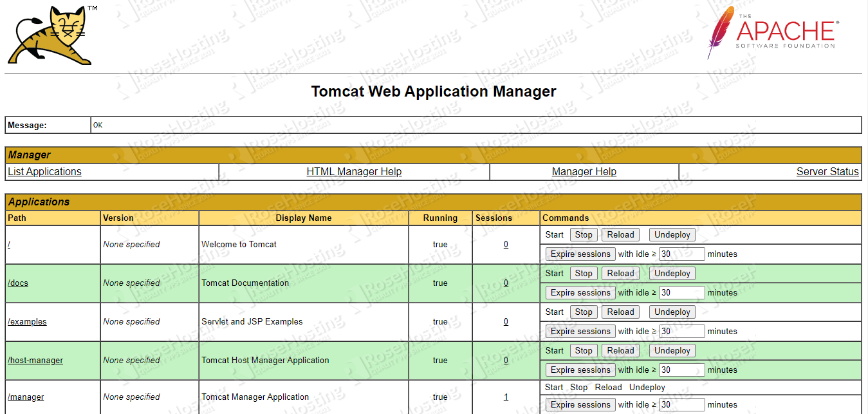This screenshot has height=414, width=868.
Task: Stop the /host-manager application
Action: (x=583, y=350)
